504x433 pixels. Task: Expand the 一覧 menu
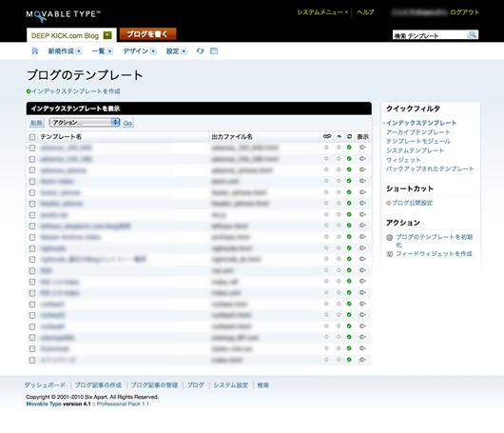pos(102,51)
